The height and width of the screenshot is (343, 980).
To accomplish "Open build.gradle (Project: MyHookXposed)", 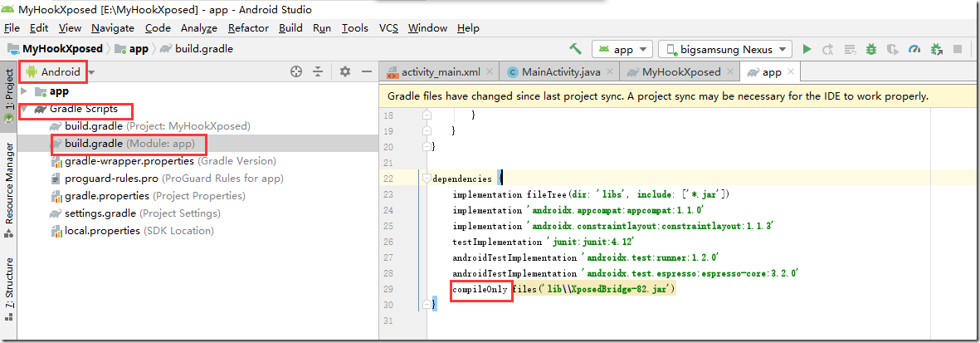I will [150, 125].
